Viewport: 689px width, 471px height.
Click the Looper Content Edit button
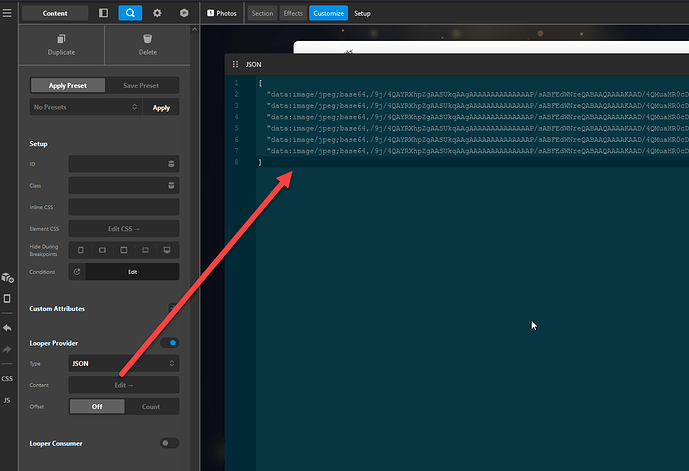123,385
